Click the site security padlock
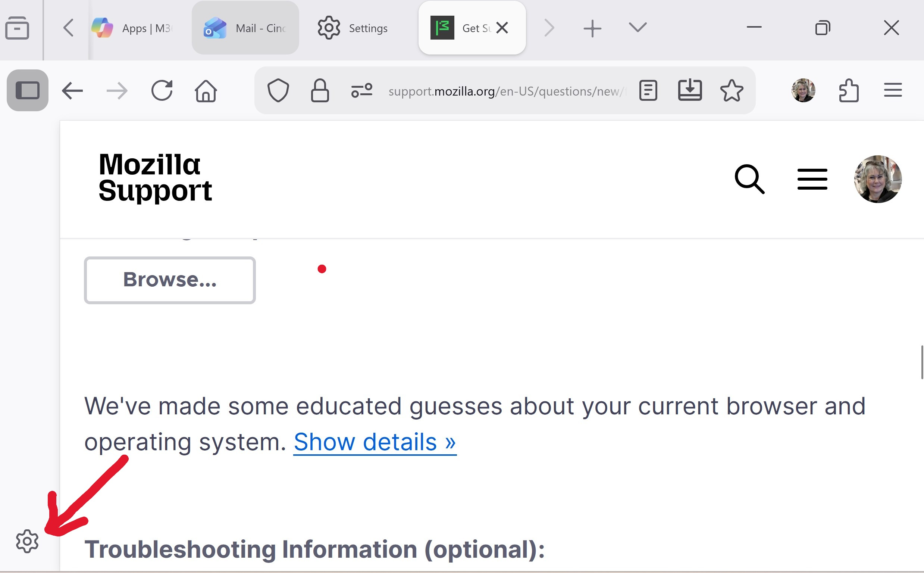The width and height of the screenshot is (924, 573). (x=320, y=91)
